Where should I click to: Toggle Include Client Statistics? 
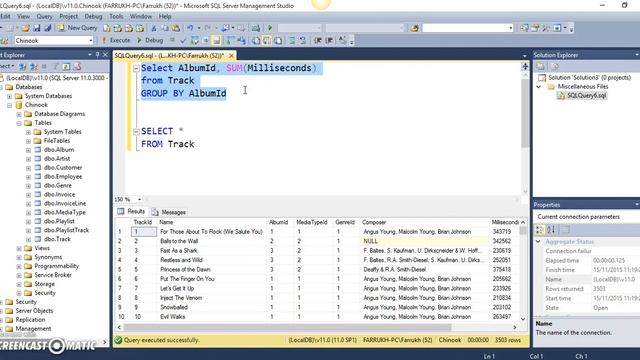click(x=241, y=40)
